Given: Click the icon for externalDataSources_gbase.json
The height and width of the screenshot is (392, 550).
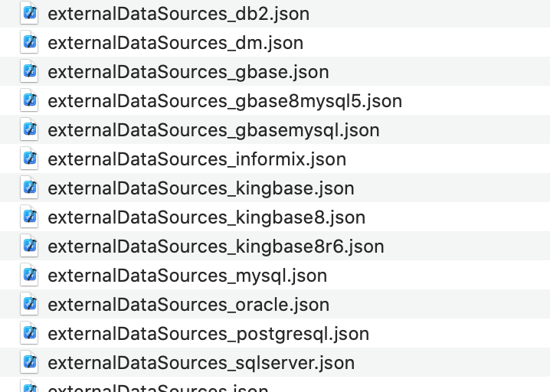Looking at the screenshot, I should pyautogui.click(x=30, y=71).
